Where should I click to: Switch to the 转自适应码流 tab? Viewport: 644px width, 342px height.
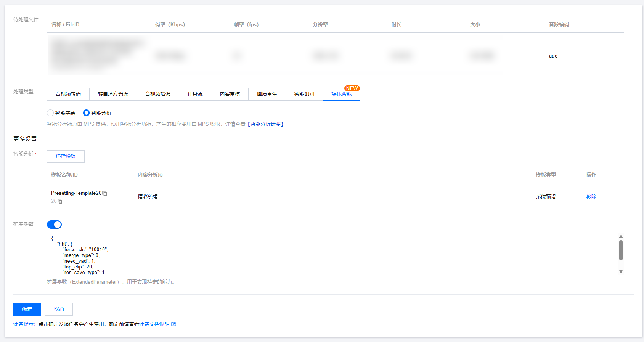click(113, 94)
